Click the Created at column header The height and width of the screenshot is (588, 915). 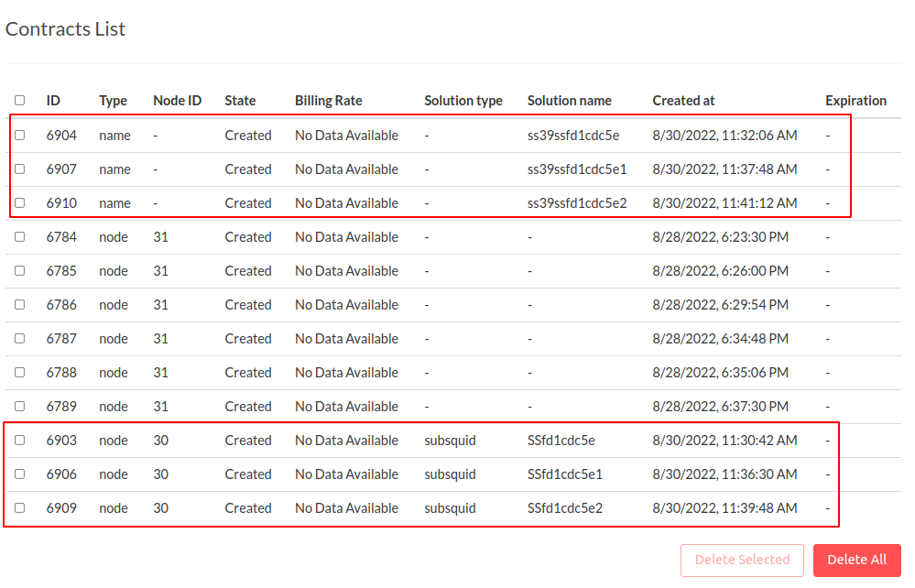681,101
